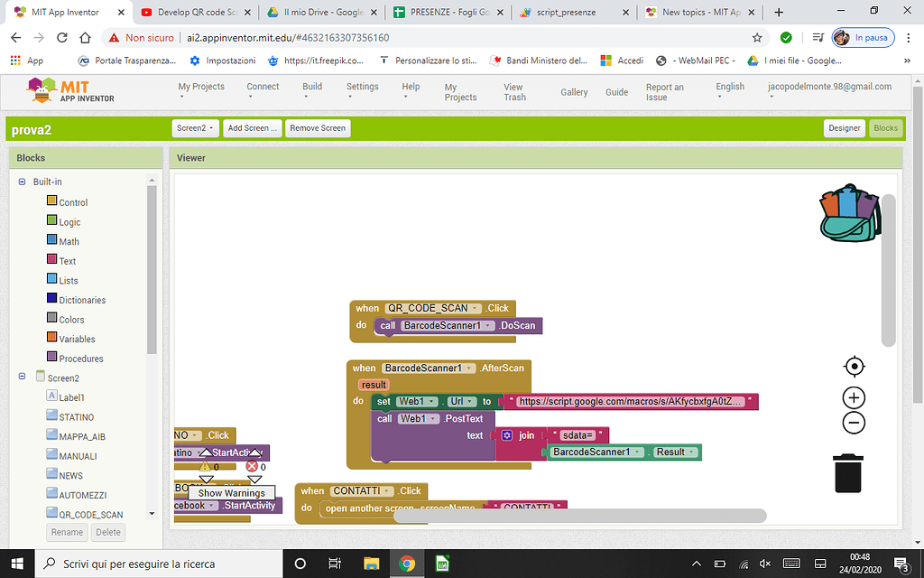Center blocks using the crosshair icon

coord(854,366)
